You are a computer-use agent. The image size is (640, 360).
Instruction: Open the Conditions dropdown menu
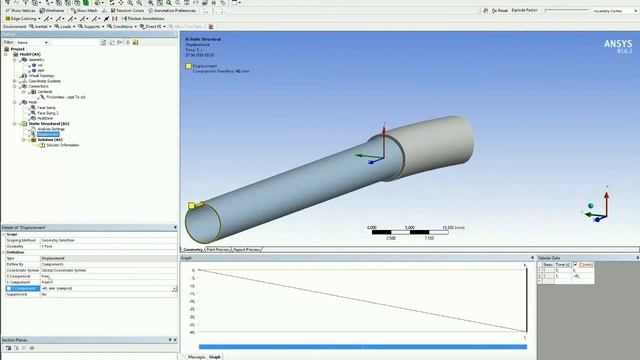[122, 27]
